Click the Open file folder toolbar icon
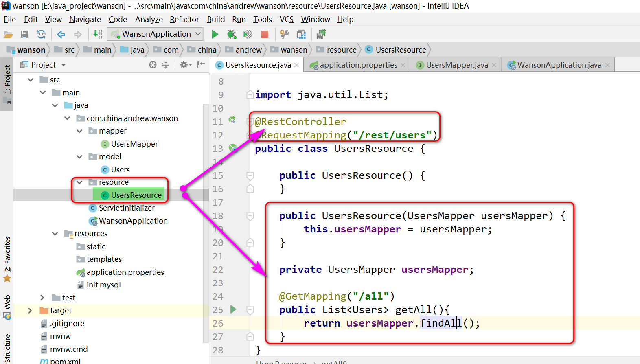The image size is (640, 364). click(x=8, y=35)
